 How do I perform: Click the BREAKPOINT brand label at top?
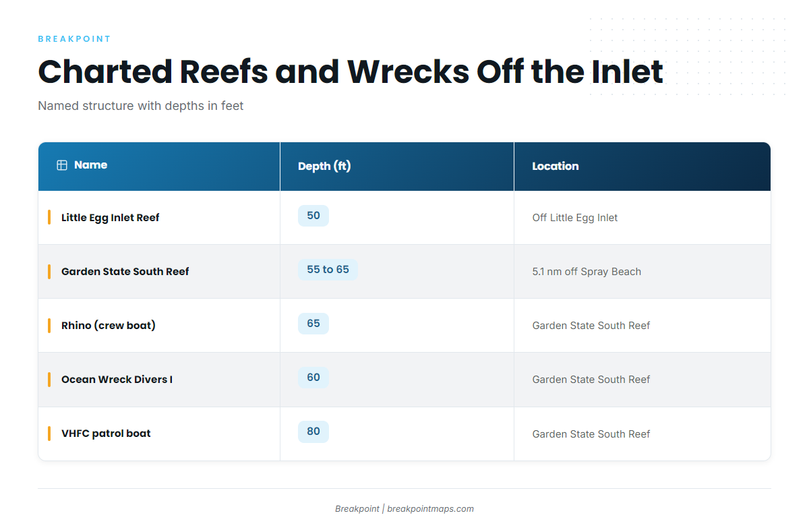pos(74,39)
